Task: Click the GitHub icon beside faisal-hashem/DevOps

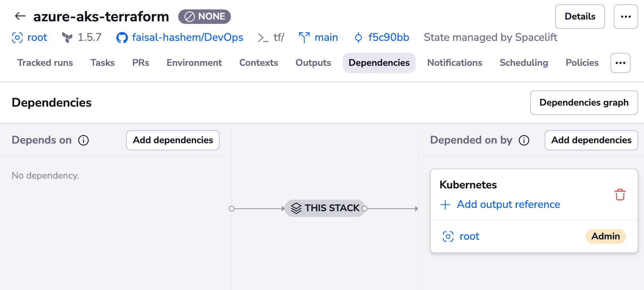Action: 122,38
